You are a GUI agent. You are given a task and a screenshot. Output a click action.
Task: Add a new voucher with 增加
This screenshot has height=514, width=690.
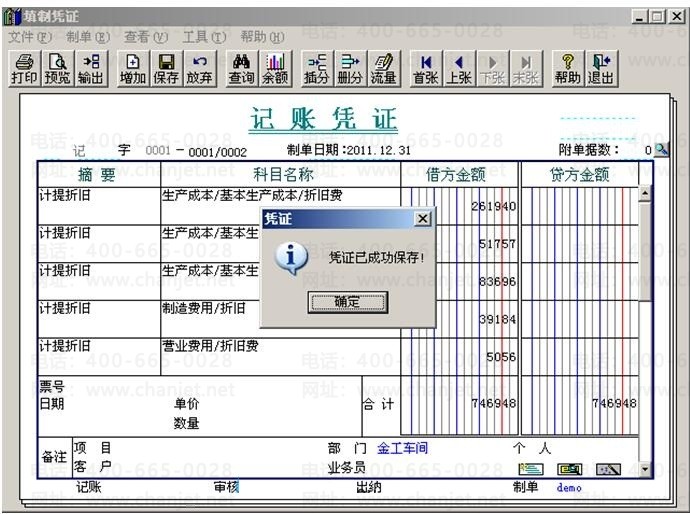[133, 69]
